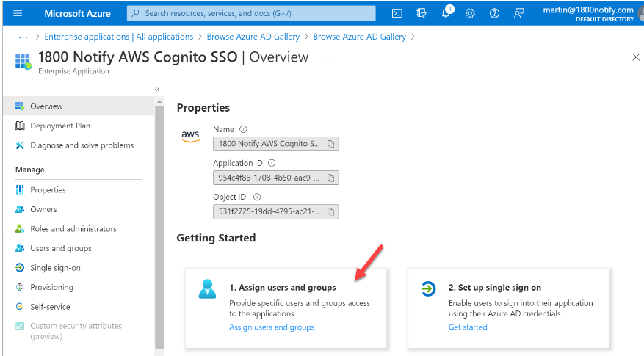Image resolution: width=644 pixels, height=356 pixels.
Task: Click the Assign users and groups link
Action: [x=272, y=327]
